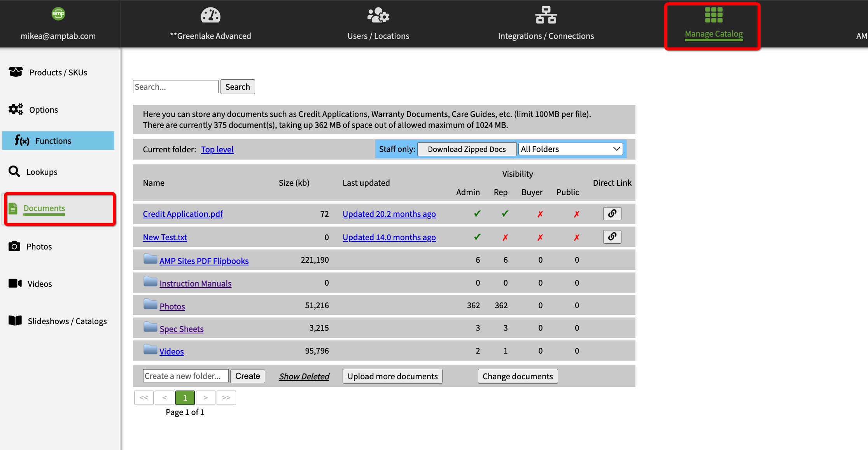The height and width of the screenshot is (450, 868).
Task: Click Videos camcorder icon in sidebar
Action: (15, 283)
